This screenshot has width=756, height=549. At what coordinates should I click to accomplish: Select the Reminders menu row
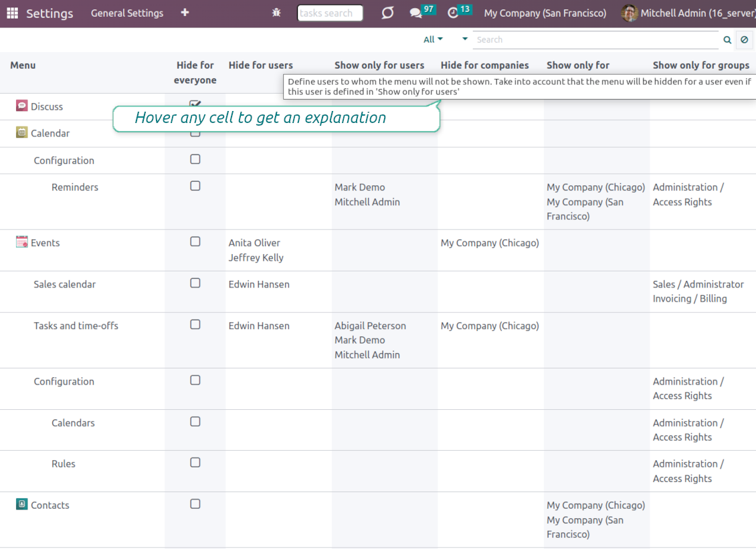(x=75, y=187)
